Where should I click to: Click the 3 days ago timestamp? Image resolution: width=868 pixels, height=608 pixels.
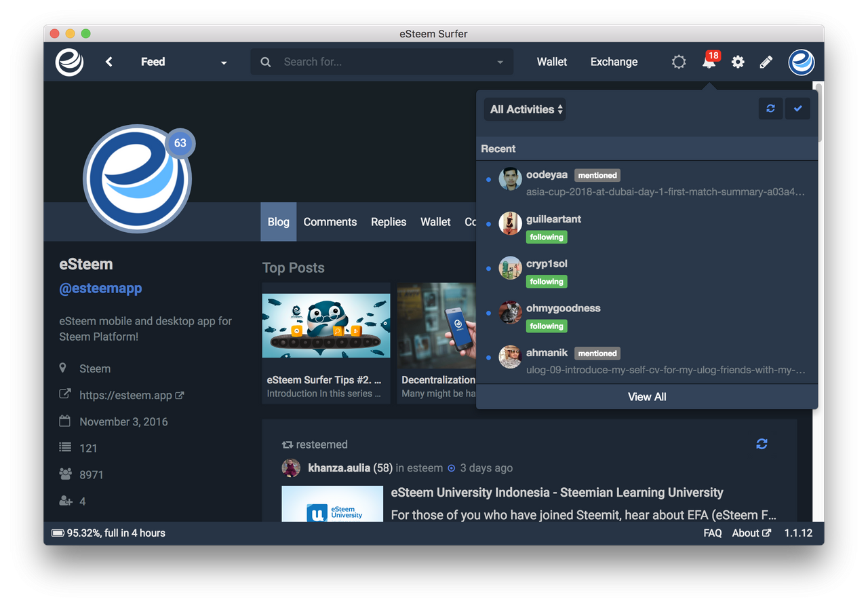pos(486,468)
